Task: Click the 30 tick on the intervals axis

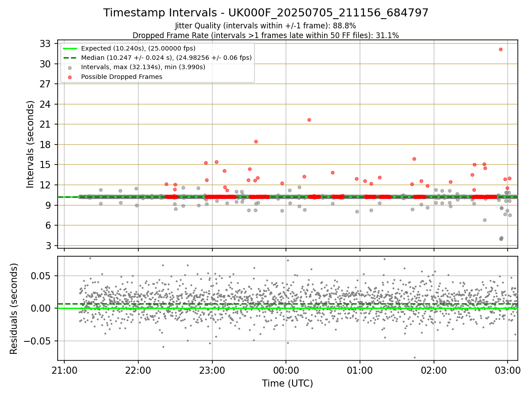Action: click(x=45, y=64)
